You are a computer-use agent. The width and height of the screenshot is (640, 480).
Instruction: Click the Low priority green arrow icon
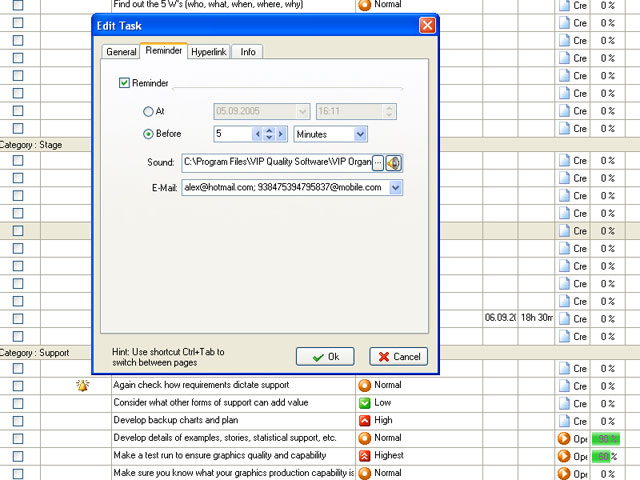point(365,403)
